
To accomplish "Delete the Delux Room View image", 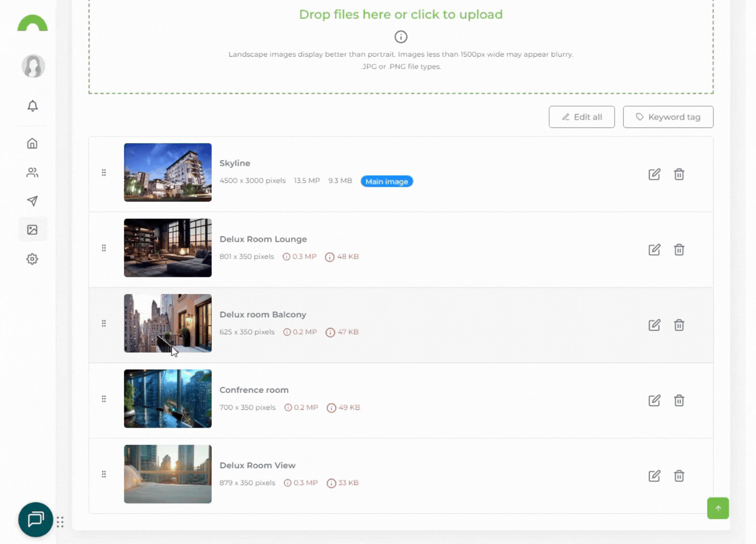I will (x=679, y=475).
